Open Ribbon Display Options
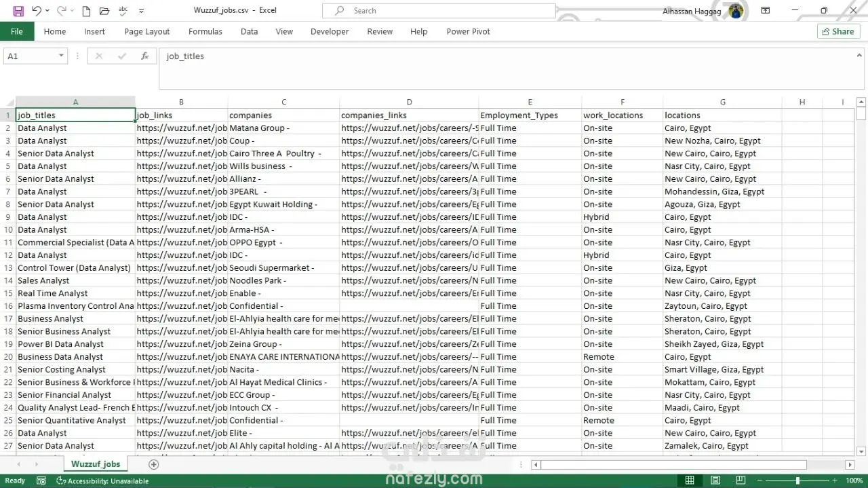Viewport: 868px width, 488px height. tap(765, 11)
